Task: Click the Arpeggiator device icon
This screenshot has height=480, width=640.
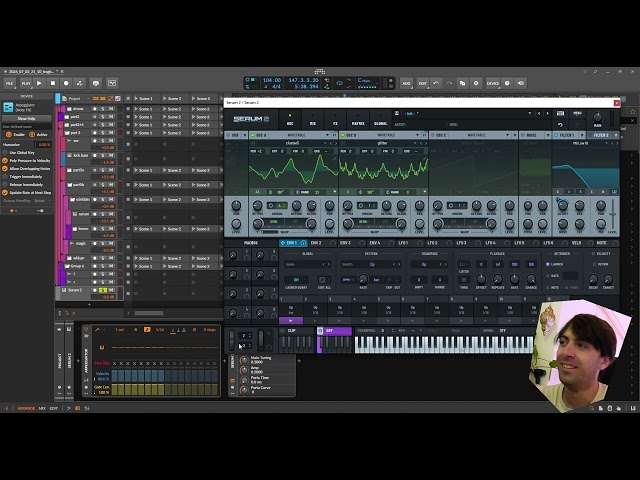Action: point(8,107)
